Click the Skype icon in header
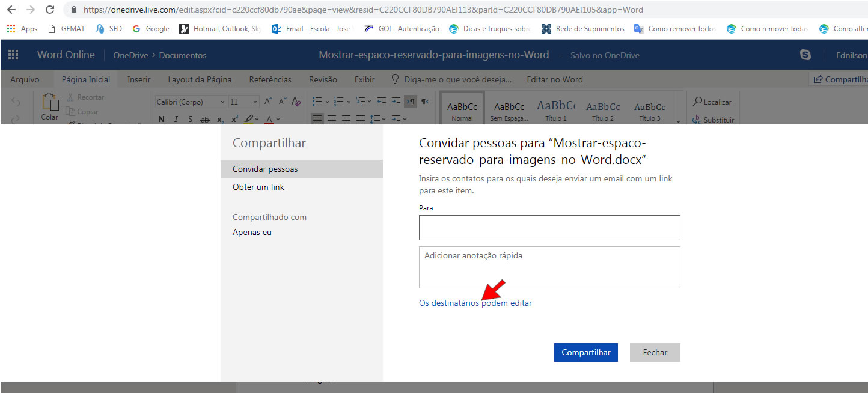Image resolution: width=868 pixels, height=393 pixels. 805,55
